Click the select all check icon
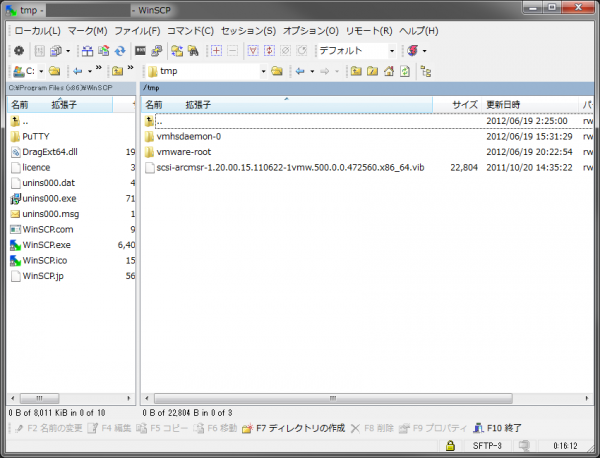The width and height of the screenshot is (600, 458). click(x=253, y=51)
